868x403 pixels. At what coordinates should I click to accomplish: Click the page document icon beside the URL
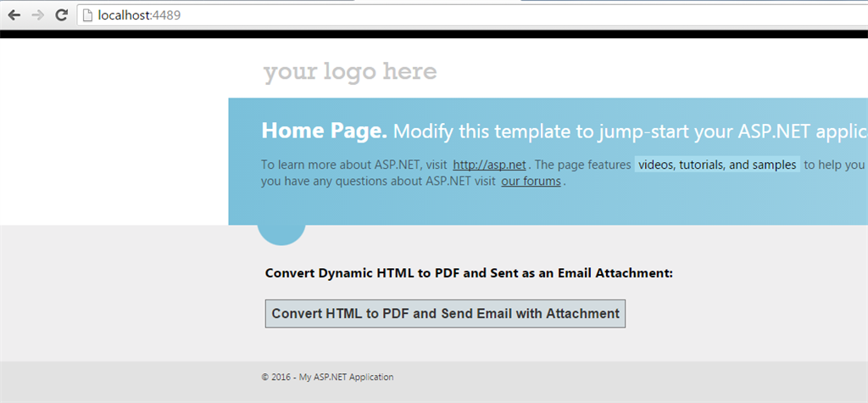86,14
